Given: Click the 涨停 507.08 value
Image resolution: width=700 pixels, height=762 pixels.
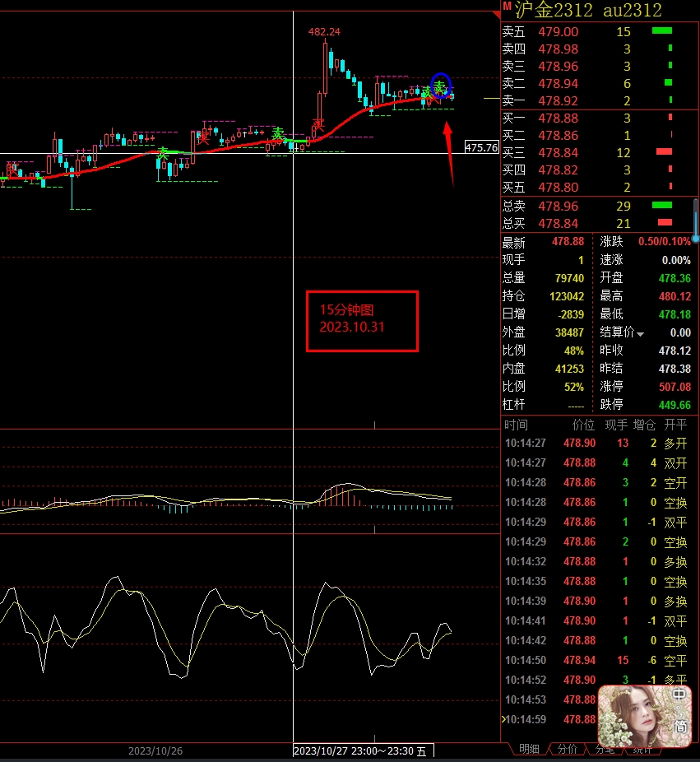Looking at the screenshot, I should (675, 387).
